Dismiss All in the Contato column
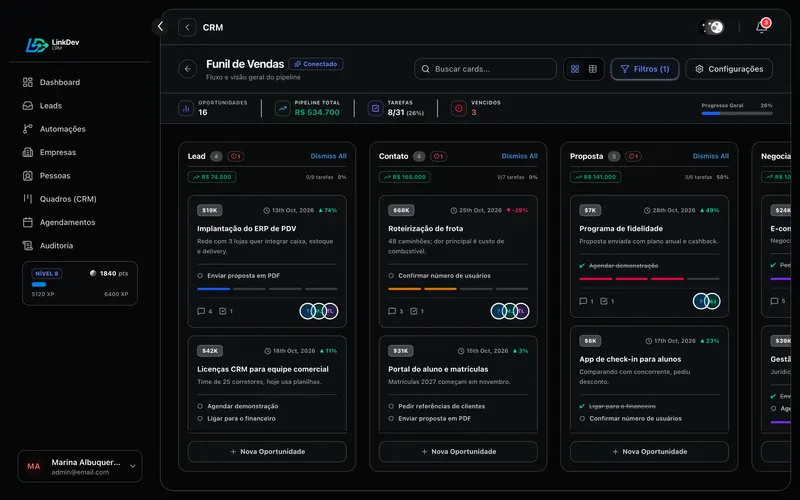The width and height of the screenshot is (800, 500). pos(519,156)
